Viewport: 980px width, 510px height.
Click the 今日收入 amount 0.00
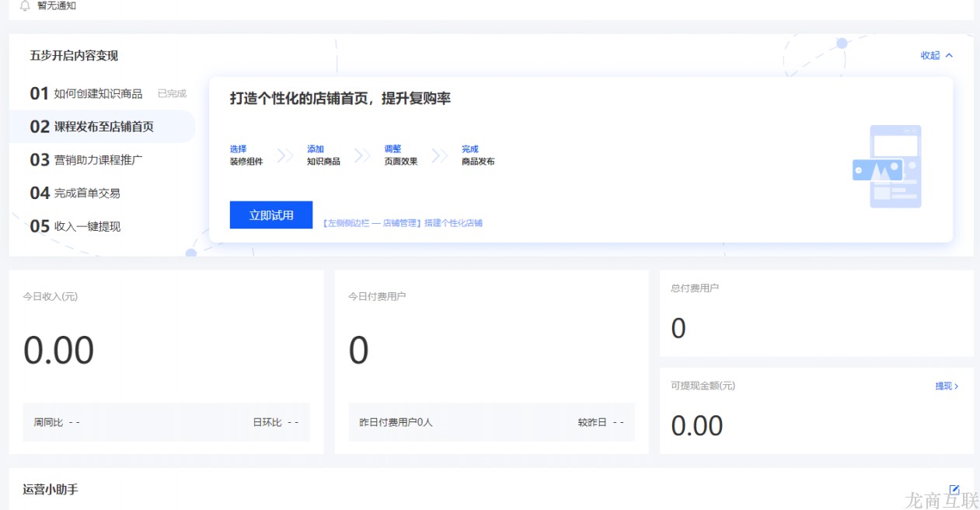point(59,350)
